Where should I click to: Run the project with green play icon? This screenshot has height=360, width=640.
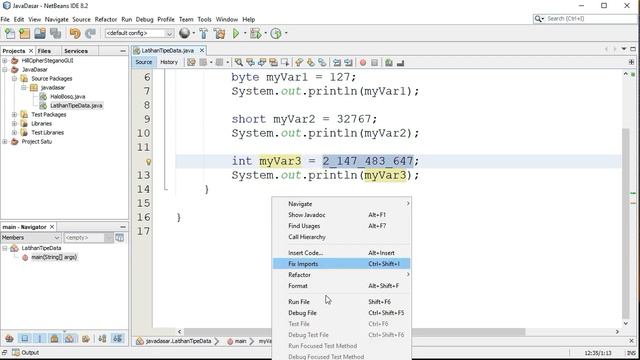click(236, 33)
